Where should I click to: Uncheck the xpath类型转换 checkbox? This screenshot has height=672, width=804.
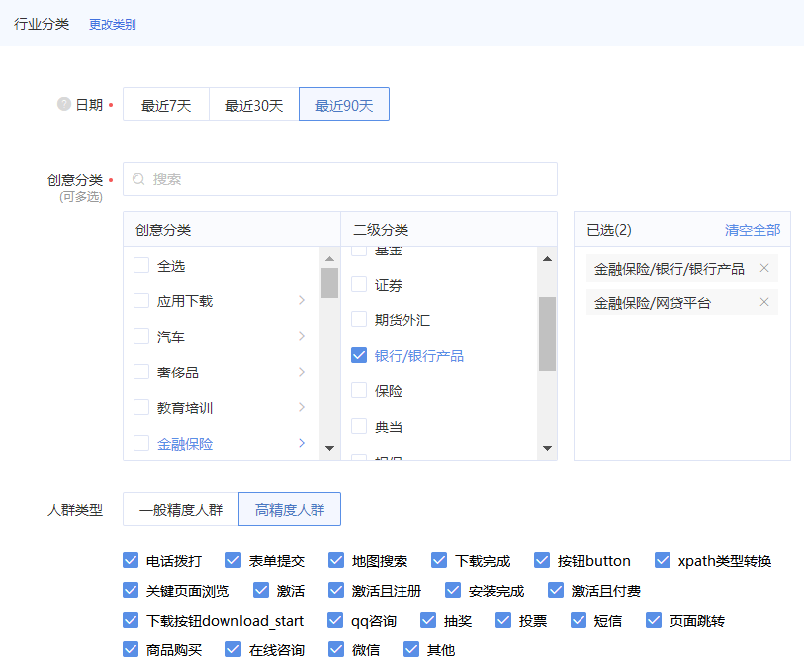[x=663, y=560]
